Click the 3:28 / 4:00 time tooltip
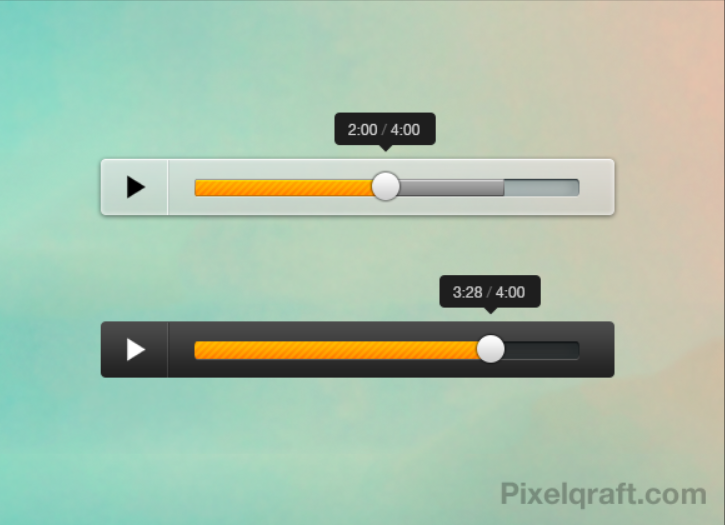Screen dimensions: 725x525 pos(490,291)
